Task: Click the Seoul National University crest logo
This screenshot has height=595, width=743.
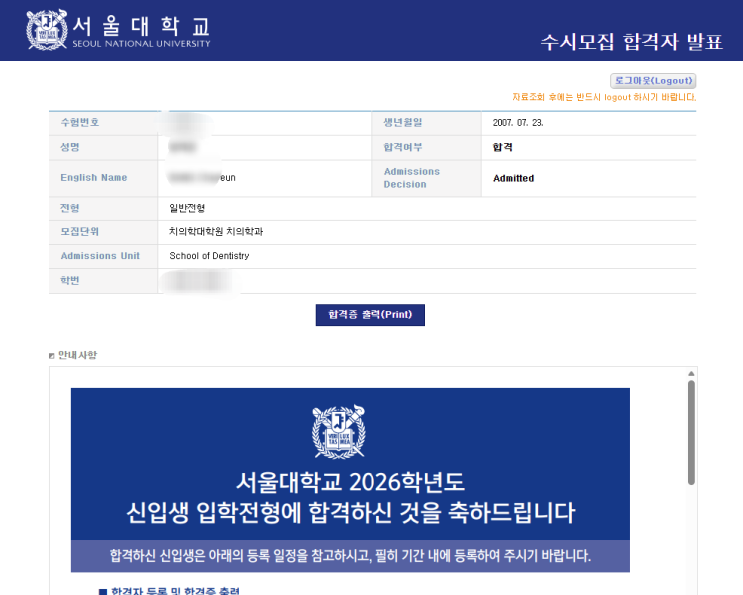Action: click(x=46, y=30)
